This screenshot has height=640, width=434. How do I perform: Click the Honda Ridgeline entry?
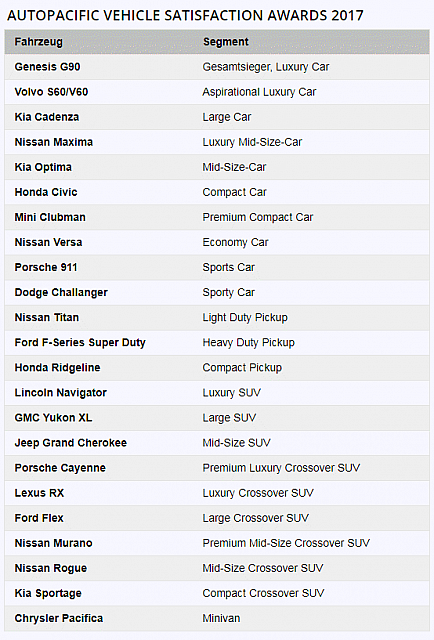coord(58,368)
